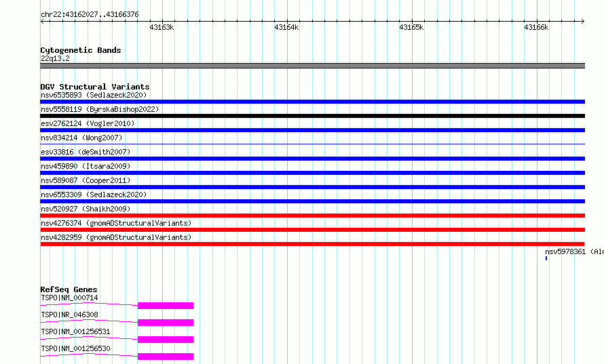This screenshot has width=604, height=364.
Task: Click the nsv6535893 (Sedlazeck2020) label
Action: tap(94, 95)
